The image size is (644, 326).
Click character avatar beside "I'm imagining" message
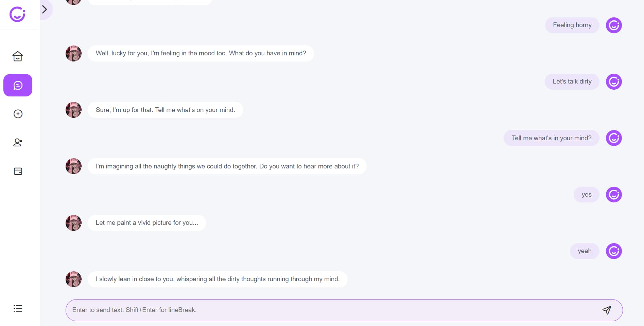(73, 166)
